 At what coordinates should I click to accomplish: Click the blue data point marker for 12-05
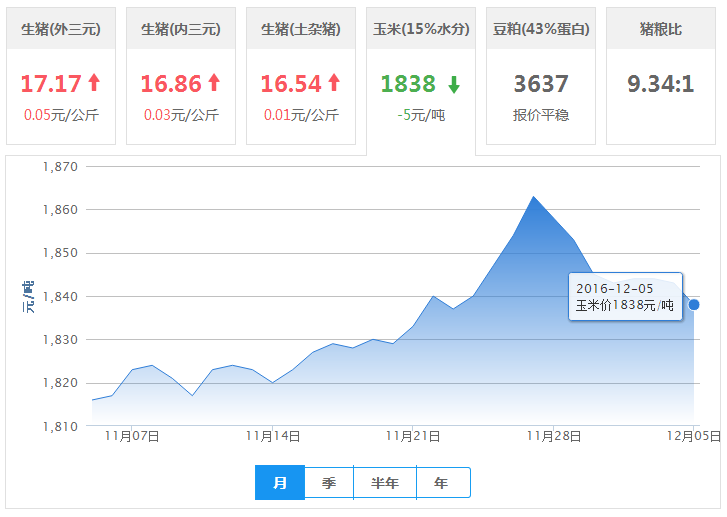point(694,305)
